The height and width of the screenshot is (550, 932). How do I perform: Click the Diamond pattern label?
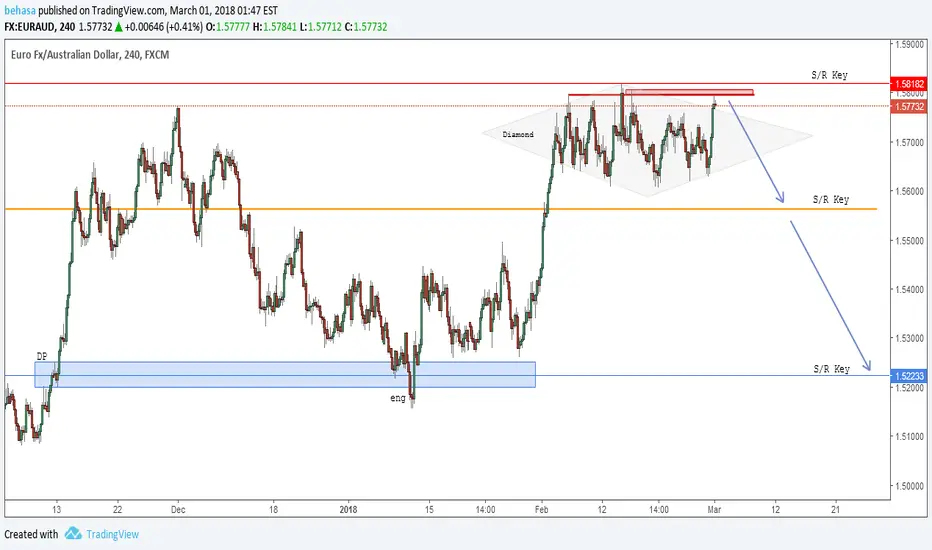pyautogui.click(x=518, y=134)
